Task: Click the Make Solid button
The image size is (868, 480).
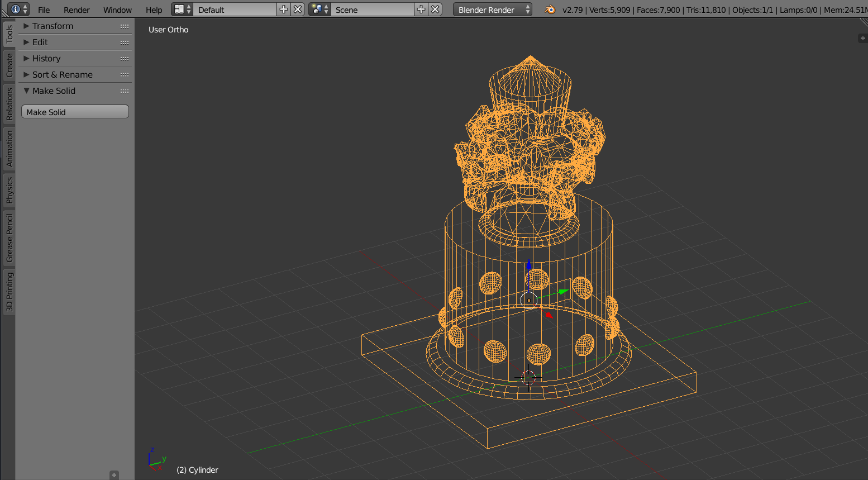Action: coord(75,112)
